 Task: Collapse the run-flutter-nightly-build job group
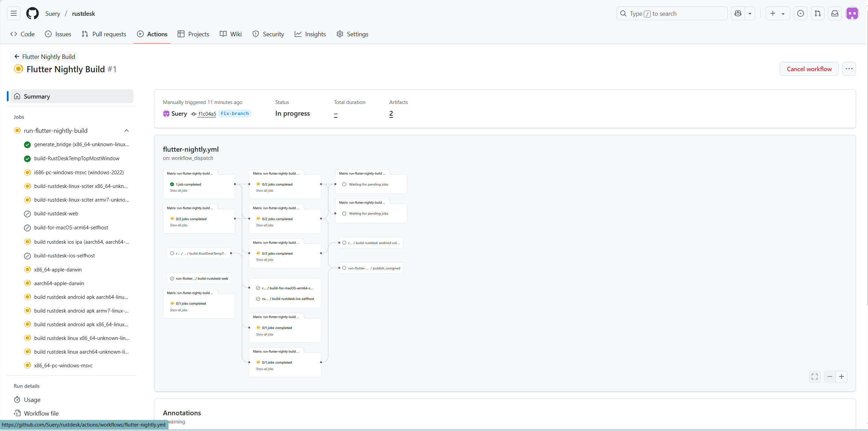pos(127,130)
